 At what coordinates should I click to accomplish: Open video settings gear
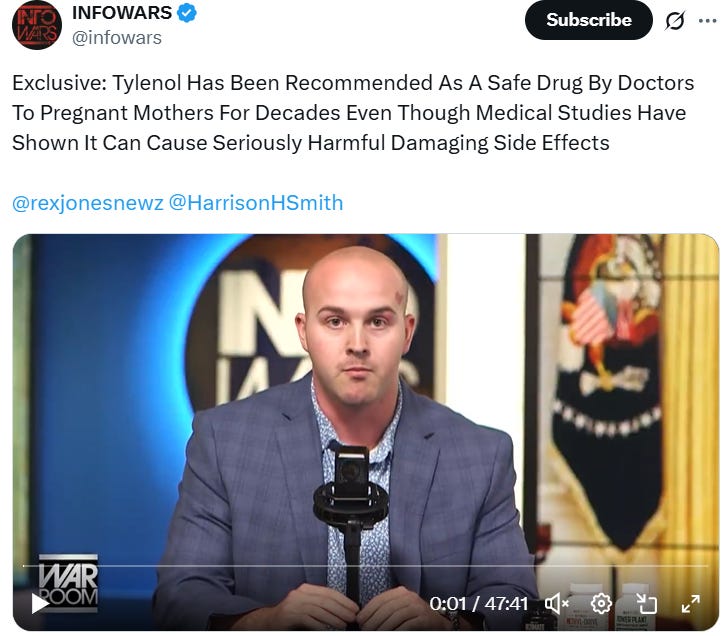[601, 604]
